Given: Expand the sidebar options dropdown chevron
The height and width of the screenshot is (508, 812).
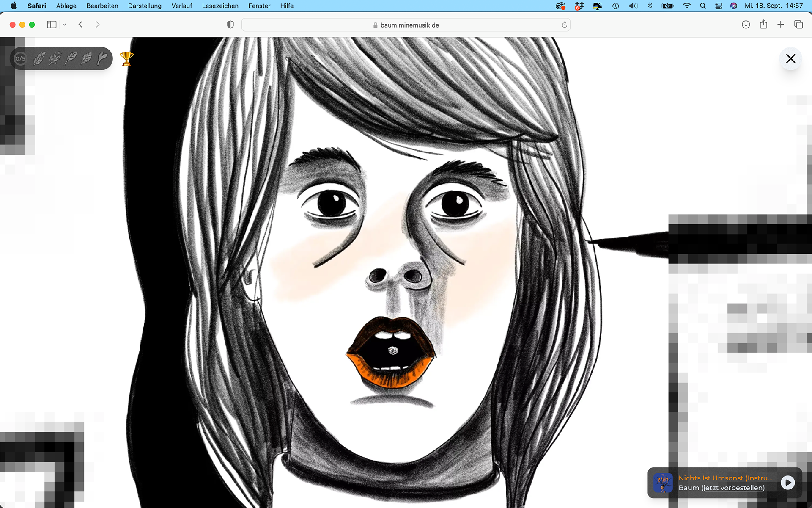Looking at the screenshot, I should (64, 25).
